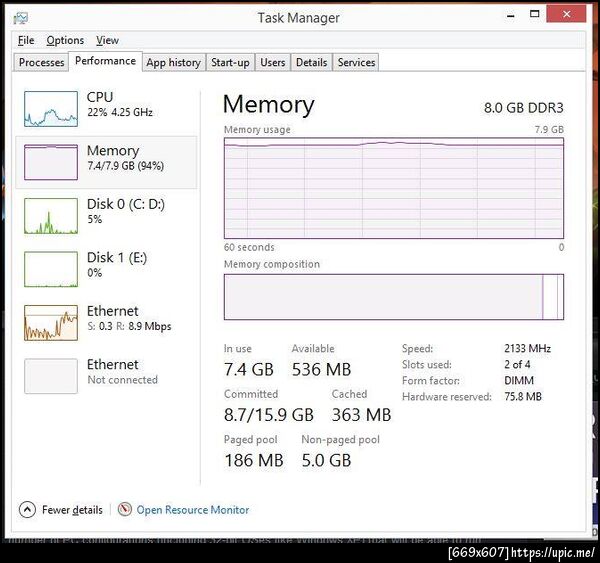Switch to the Processes tab
Viewport: 600px width, 563px height.
click(42, 62)
